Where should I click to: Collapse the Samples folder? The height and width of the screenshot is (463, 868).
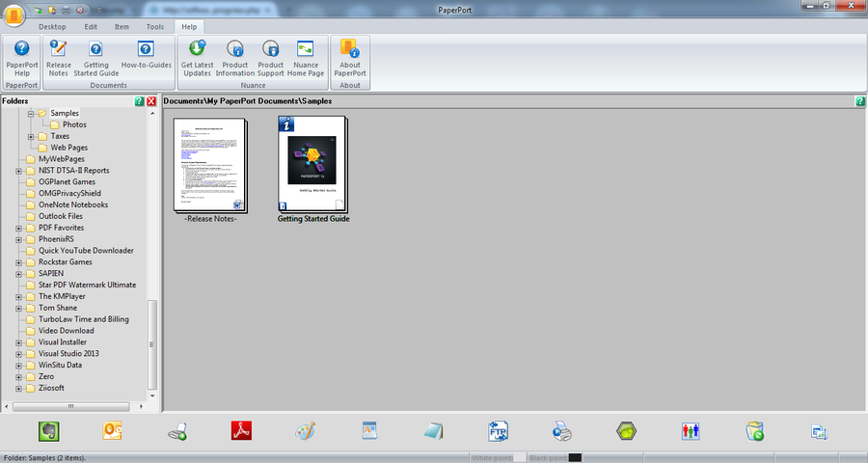coord(31,114)
